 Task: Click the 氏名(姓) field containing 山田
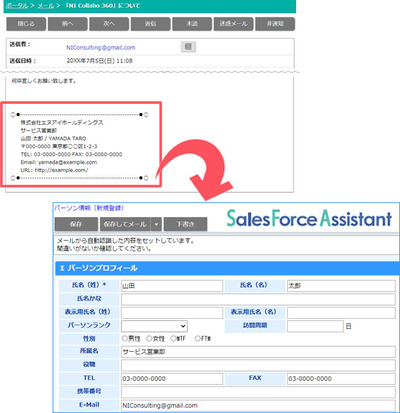tap(172, 286)
